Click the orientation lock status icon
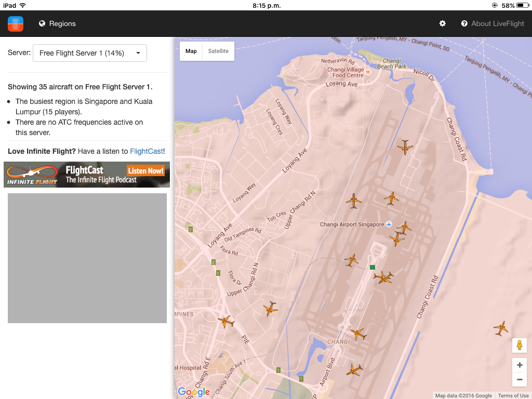The image size is (532, 399). (x=495, y=5)
